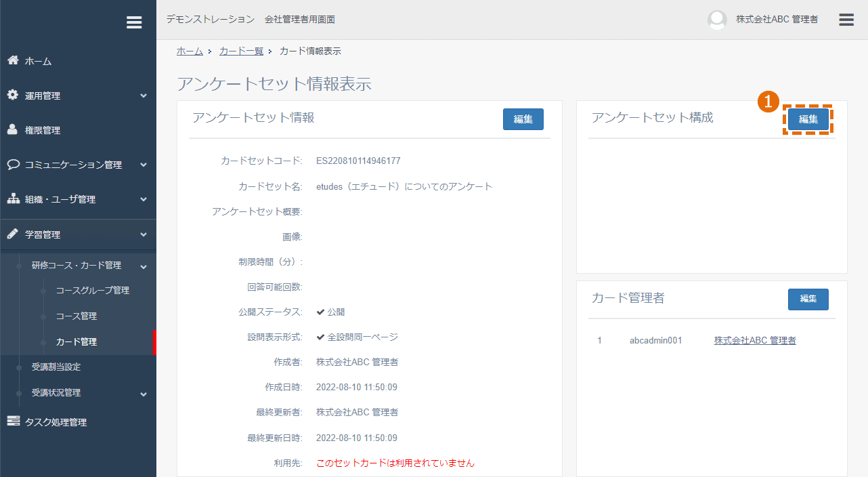The image size is (868, 477).
Task: Toggle the sidebar hamburger menu icon
Action: click(x=134, y=22)
